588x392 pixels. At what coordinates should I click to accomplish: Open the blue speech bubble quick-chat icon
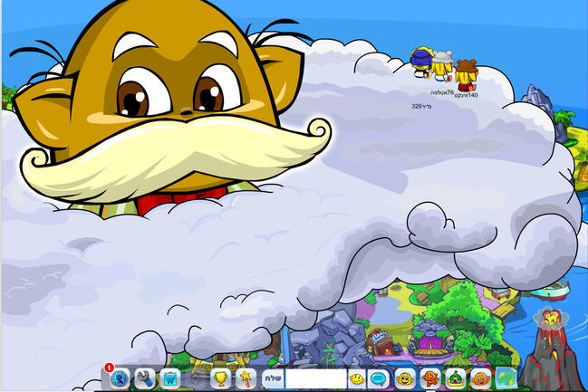pyautogui.click(x=379, y=378)
